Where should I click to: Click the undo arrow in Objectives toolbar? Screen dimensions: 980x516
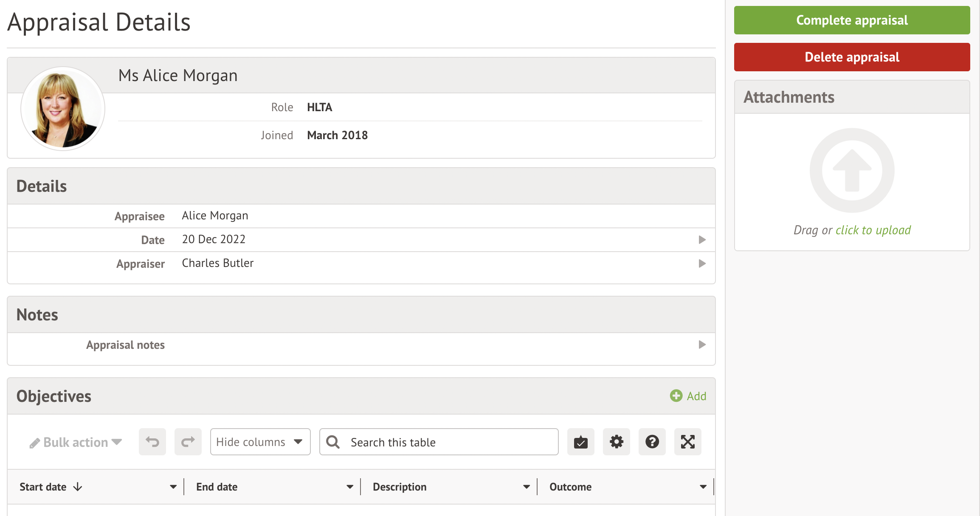click(x=152, y=442)
